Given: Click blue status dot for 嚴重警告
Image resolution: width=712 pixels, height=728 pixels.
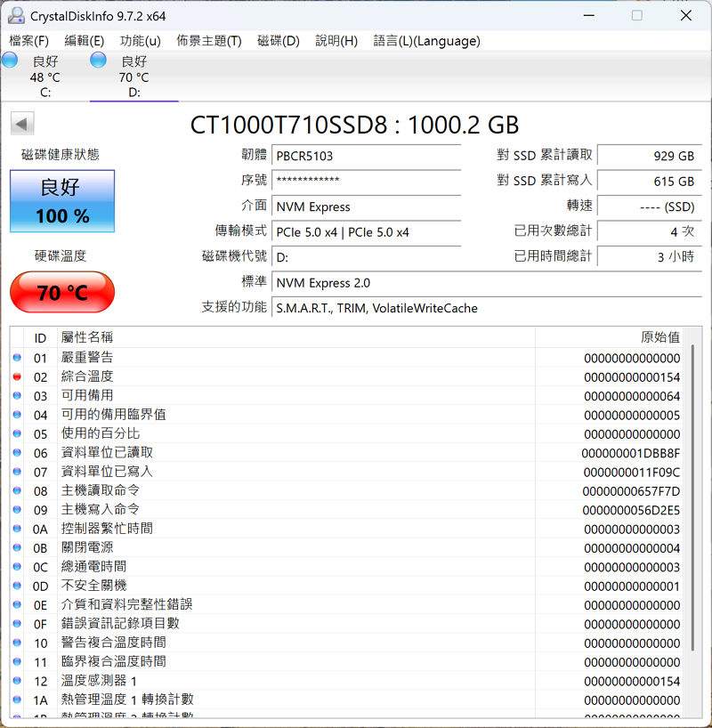Looking at the screenshot, I should click(x=17, y=358).
